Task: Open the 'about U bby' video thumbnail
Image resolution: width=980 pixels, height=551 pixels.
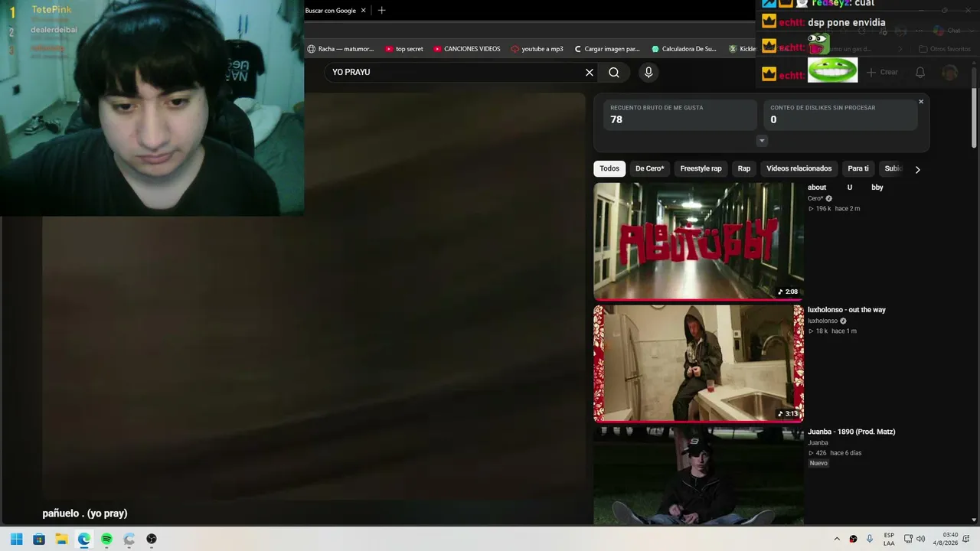Action: click(x=699, y=241)
